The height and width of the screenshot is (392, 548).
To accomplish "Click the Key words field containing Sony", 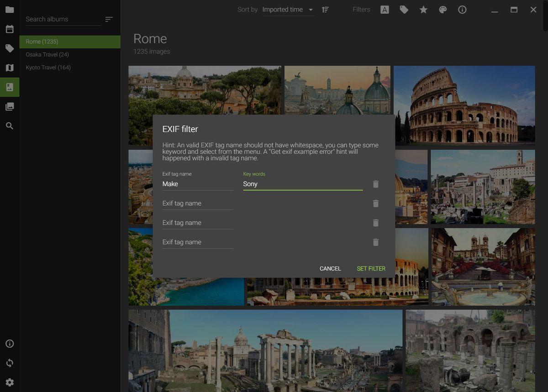I will tap(303, 184).
